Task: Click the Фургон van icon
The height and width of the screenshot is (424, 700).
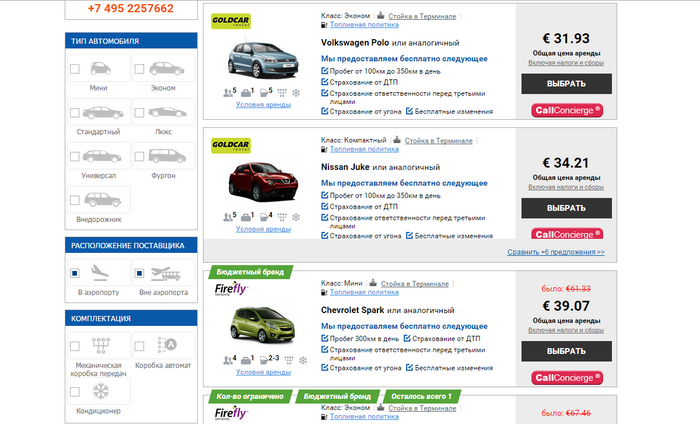Action: pos(167,156)
